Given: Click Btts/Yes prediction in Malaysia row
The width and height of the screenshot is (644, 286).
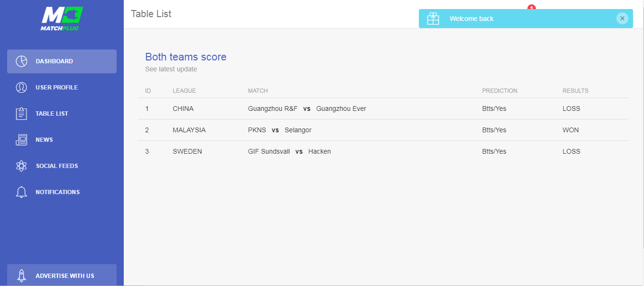Looking at the screenshot, I should 494,130.
